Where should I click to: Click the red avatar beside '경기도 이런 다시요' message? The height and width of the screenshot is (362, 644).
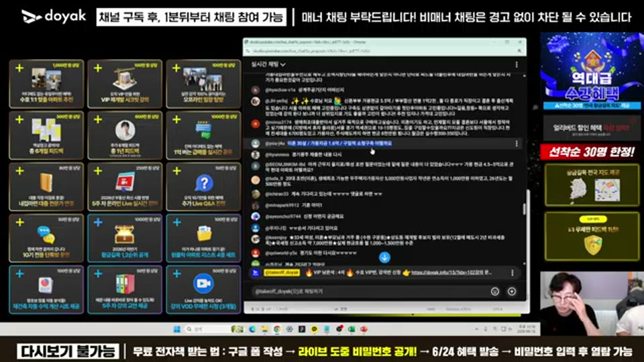pyautogui.click(x=256, y=253)
